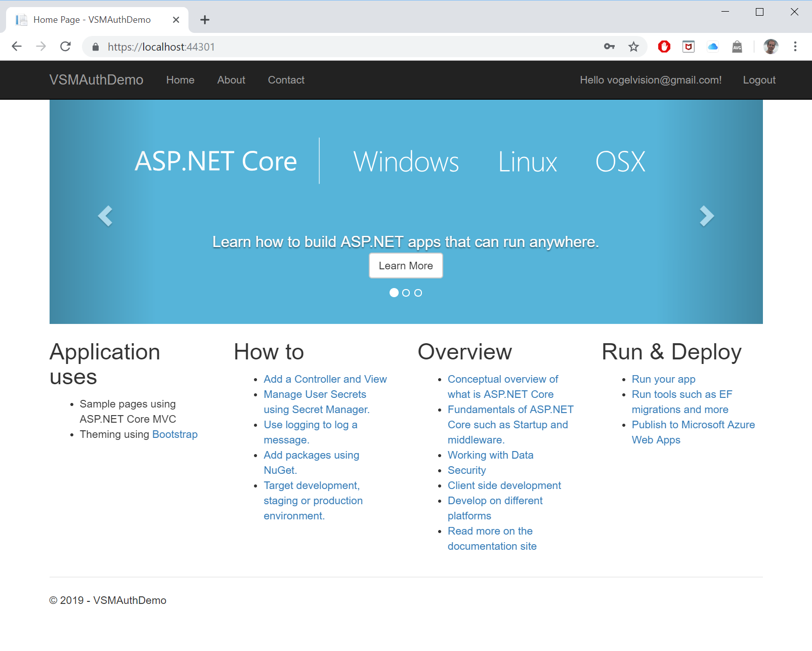Open the Chrome profile avatar
The image size is (812, 651).
pyautogui.click(x=771, y=47)
